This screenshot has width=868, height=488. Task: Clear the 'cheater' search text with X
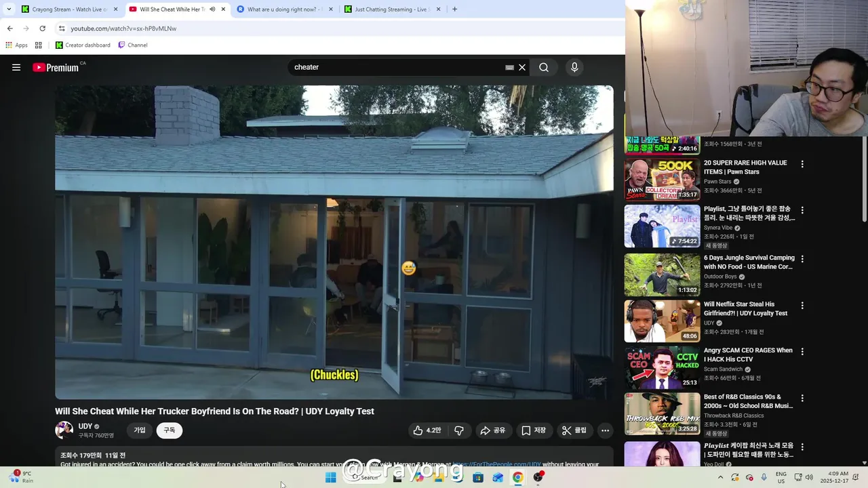click(522, 67)
